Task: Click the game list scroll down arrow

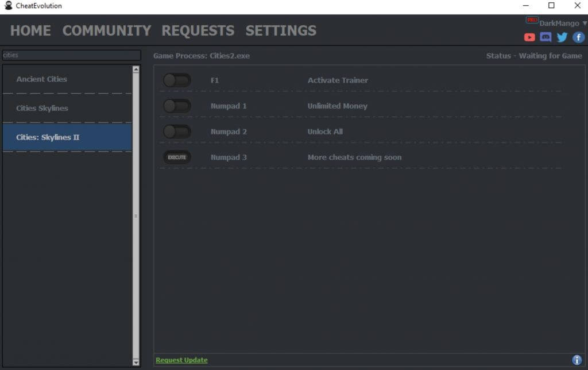Action: (x=136, y=362)
